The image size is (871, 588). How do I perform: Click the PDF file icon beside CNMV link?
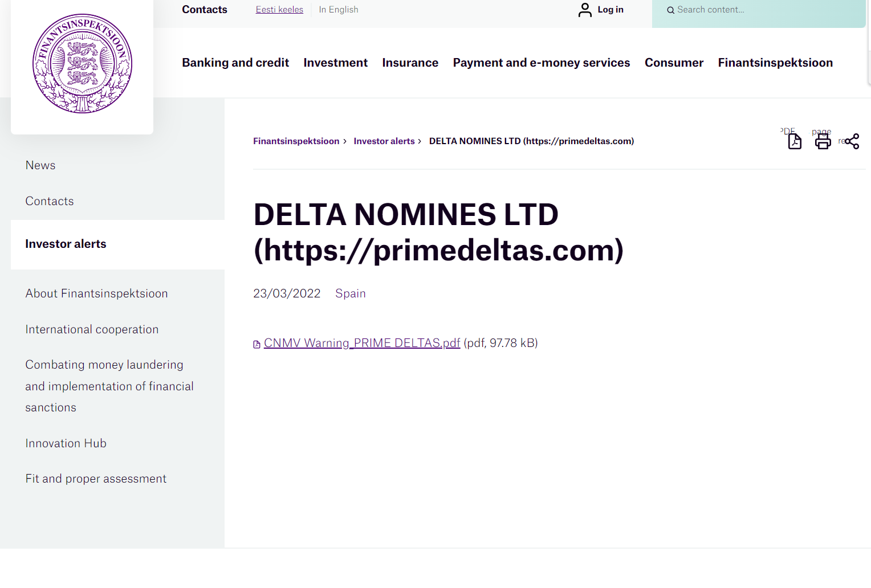pos(257,344)
